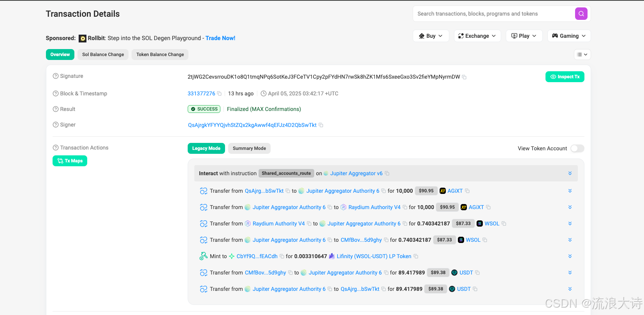Select the Overview tab
This screenshot has height=315, width=644.
click(x=60, y=55)
